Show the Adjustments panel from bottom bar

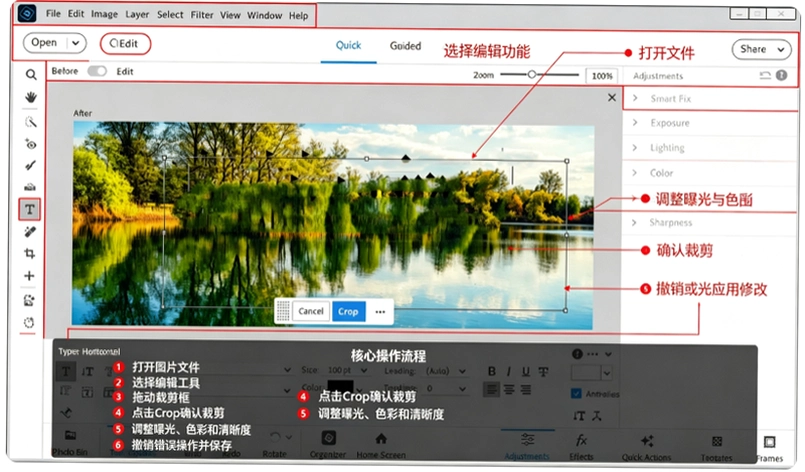coord(527,446)
